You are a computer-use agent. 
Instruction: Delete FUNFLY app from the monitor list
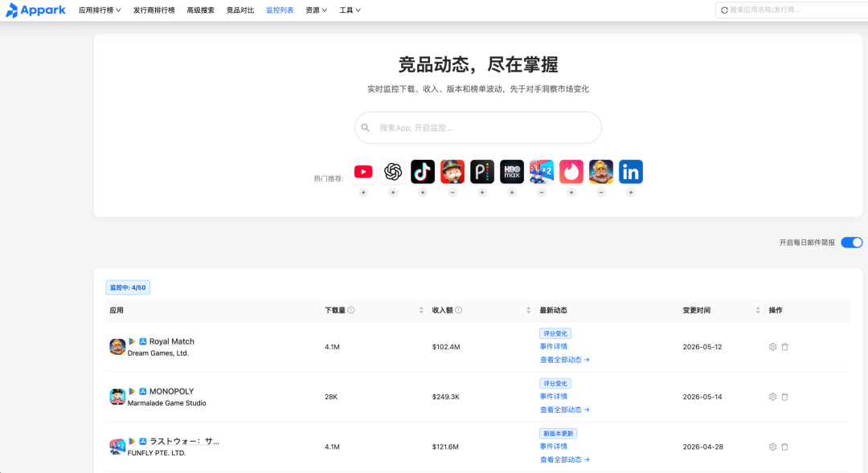[785, 446]
